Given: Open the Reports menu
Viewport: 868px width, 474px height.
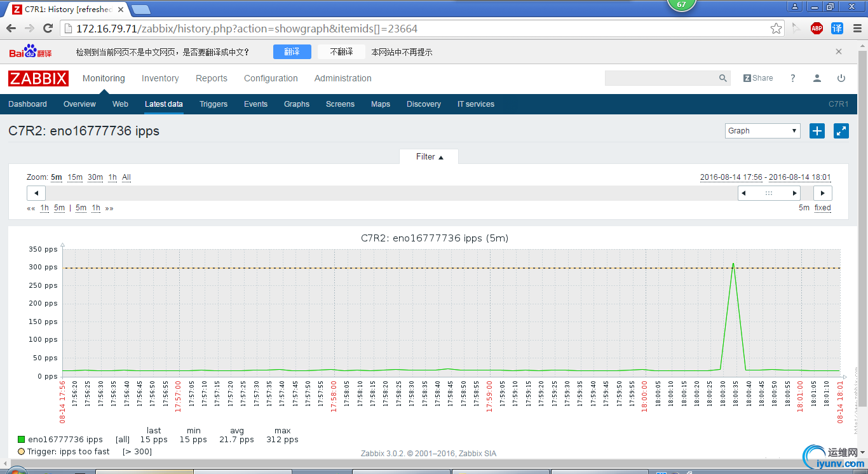Looking at the screenshot, I should (x=212, y=78).
